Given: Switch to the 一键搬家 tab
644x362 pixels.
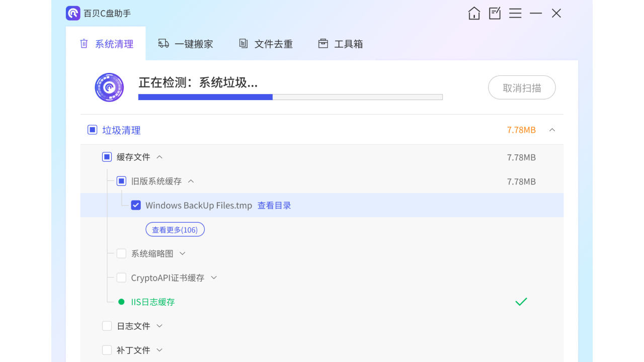Looking at the screenshot, I should pyautogui.click(x=186, y=44).
